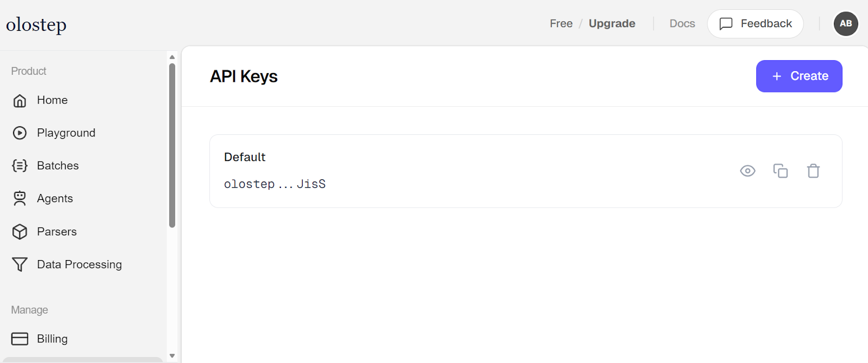
Task: Click the Parsers cube icon
Action: pyautogui.click(x=20, y=232)
